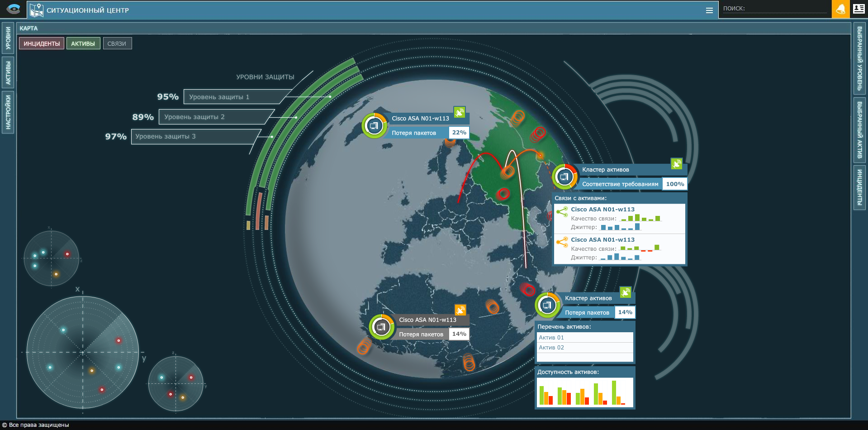The width and height of the screenshot is (868, 430).
Task: Select Актив 02 in asset list
Action: tap(585, 348)
